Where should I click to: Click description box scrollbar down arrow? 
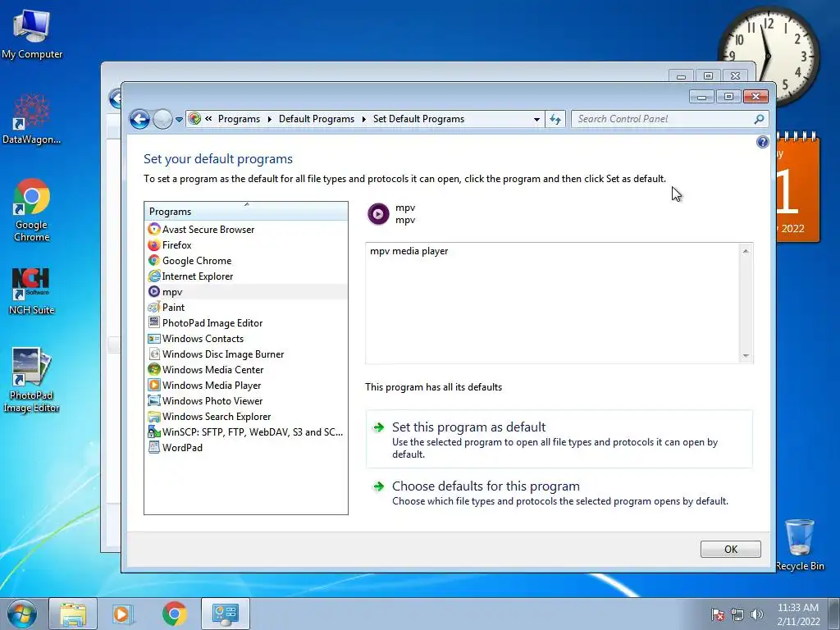[x=746, y=356]
